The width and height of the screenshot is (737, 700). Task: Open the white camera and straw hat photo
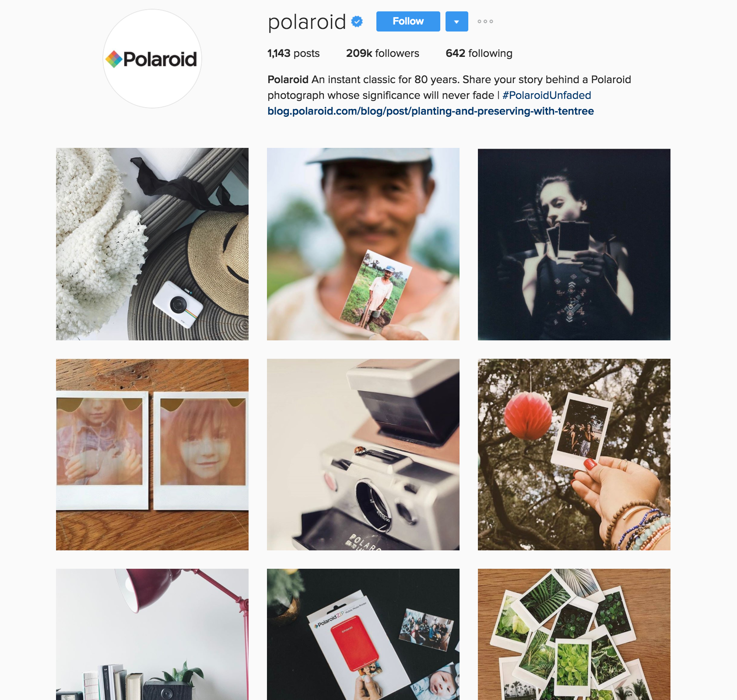pos(152,244)
